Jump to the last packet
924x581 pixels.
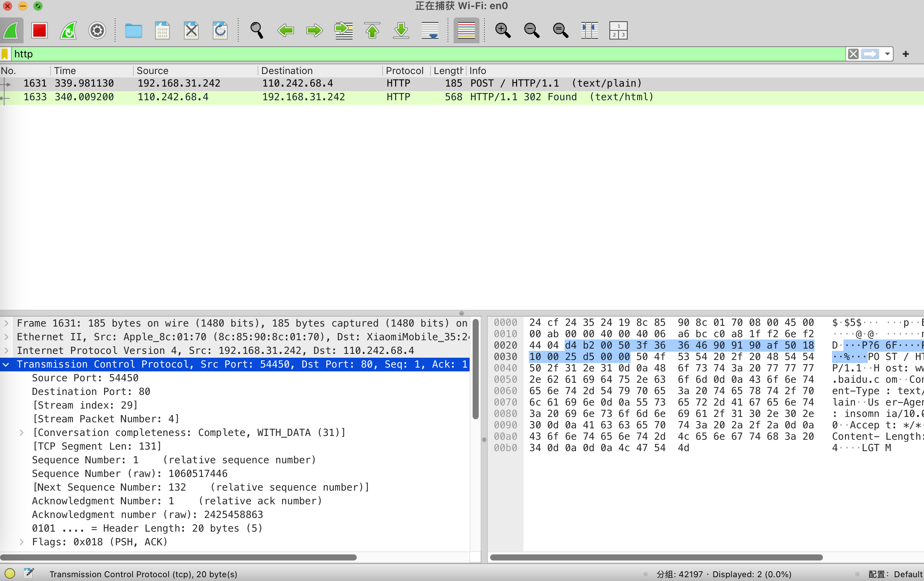coord(401,30)
